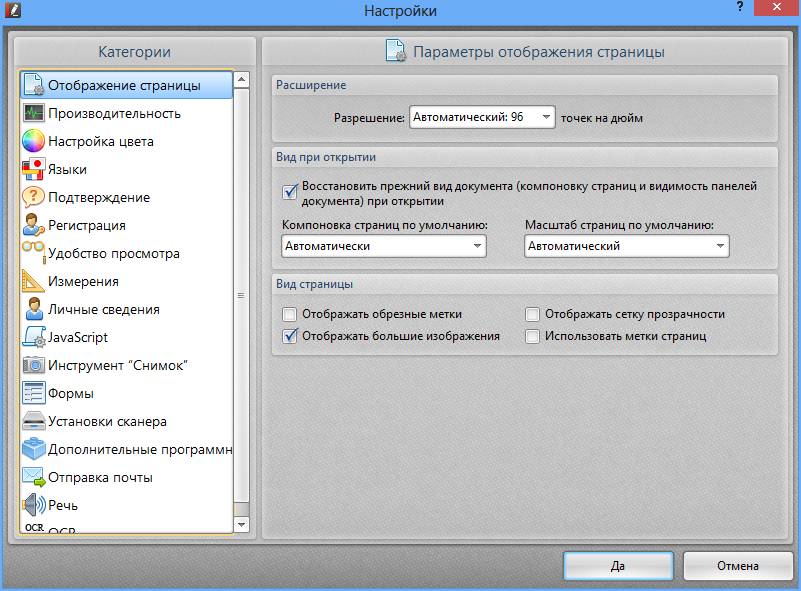Click the Дополнительные программы brick icon
This screenshot has width=801, height=591.
[34, 449]
